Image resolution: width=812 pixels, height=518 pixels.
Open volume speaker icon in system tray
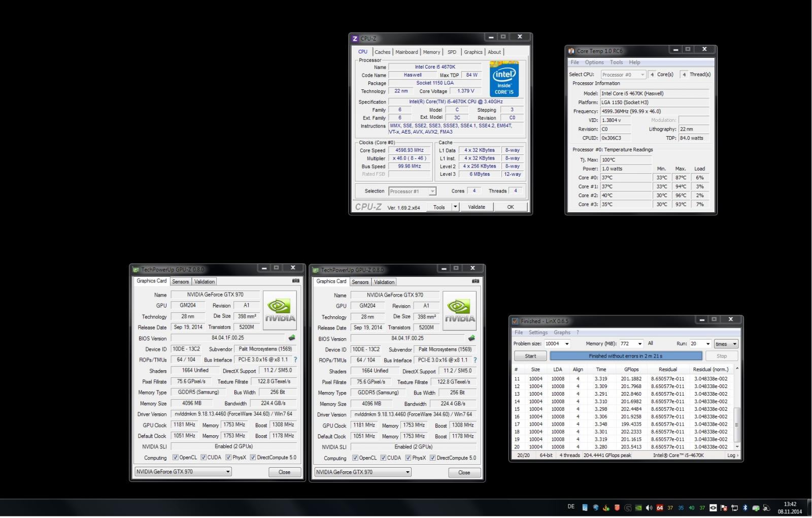pos(649,508)
